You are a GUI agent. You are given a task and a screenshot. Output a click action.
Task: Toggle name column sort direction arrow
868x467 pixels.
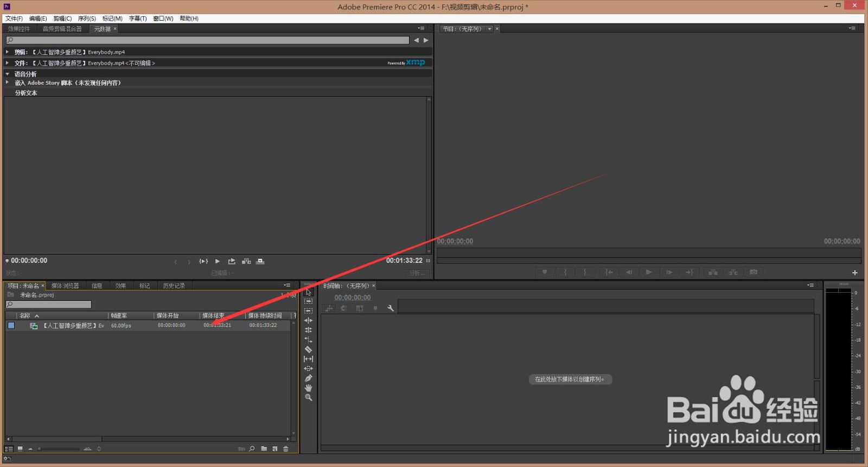click(37, 315)
